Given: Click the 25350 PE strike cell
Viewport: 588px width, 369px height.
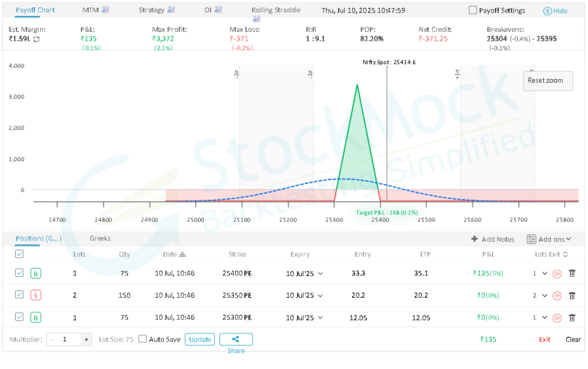Looking at the screenshot, I should coord(237,296).
